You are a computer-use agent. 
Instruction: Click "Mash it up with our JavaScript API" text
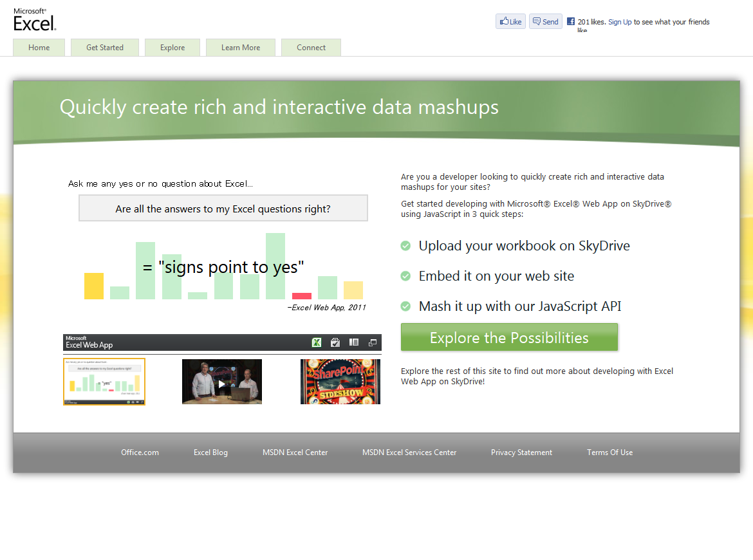(520, 306)
